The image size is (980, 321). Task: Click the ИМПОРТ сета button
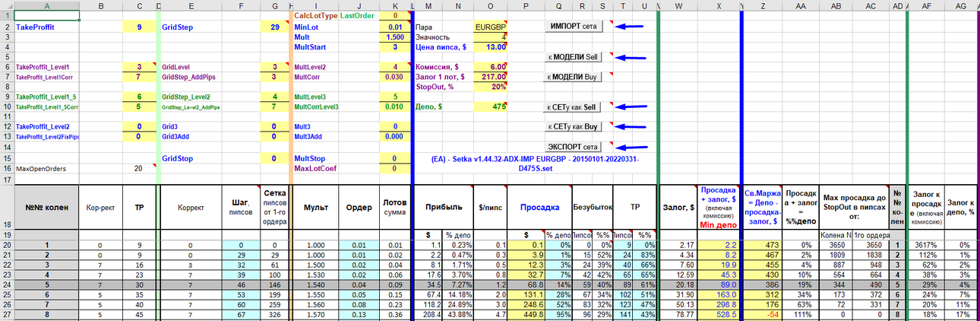[x=574, y=26]
